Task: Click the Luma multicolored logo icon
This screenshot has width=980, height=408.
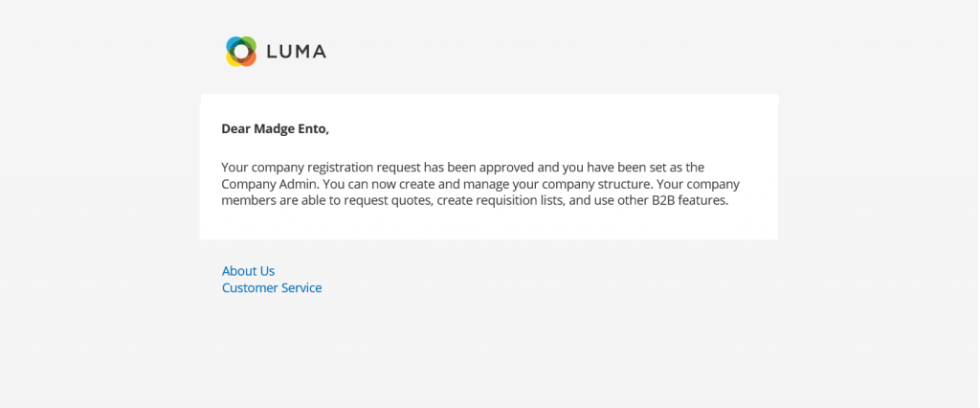Action: point(241,52)
